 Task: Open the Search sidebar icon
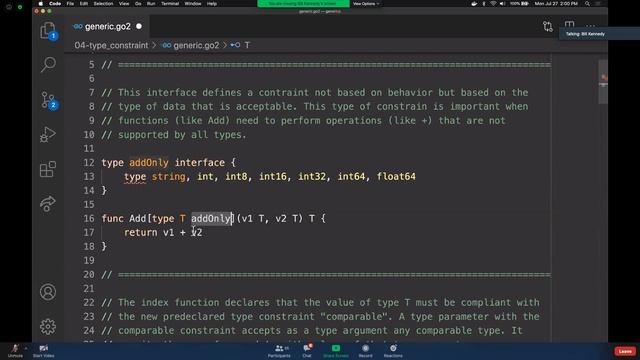(48, 64)
